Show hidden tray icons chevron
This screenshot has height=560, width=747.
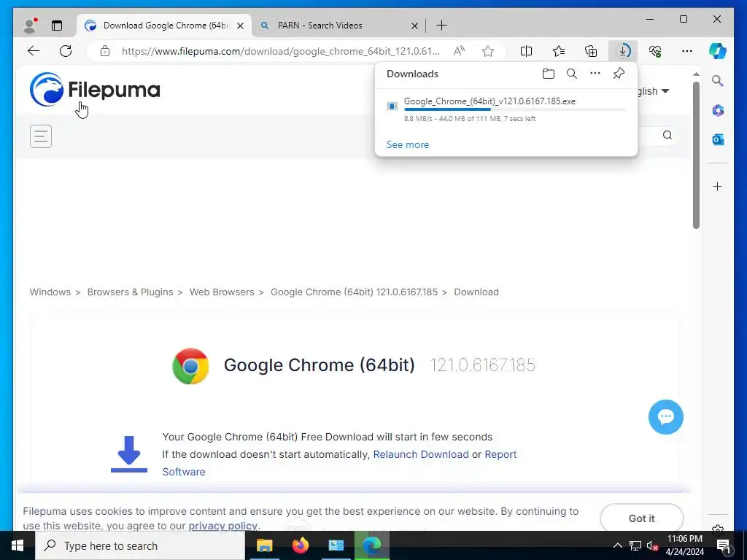[x=617, y=545]
